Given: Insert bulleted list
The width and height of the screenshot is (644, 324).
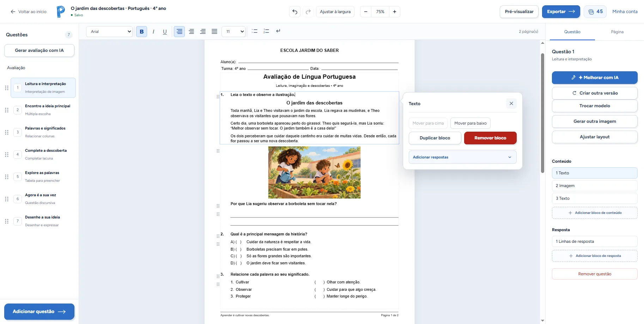Looking at the screenshot, I should [255, 31].
